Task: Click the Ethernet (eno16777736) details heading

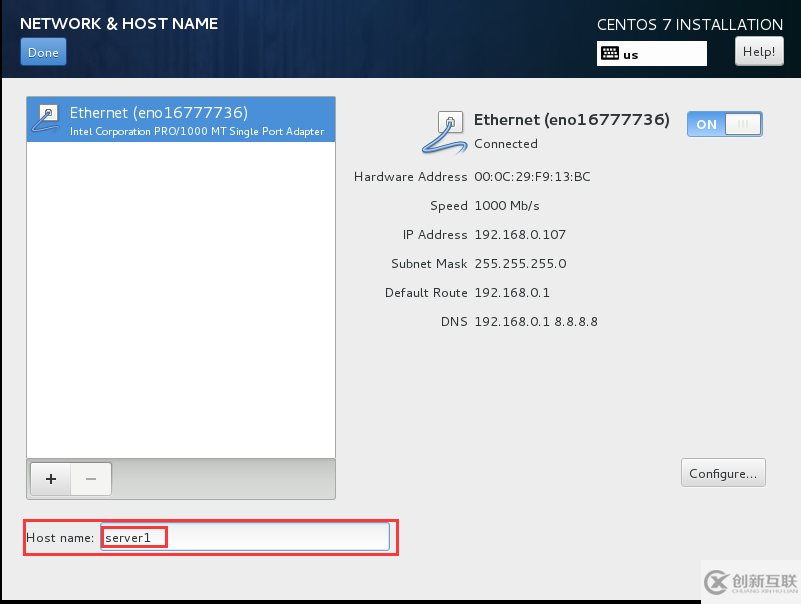Action: (x=572, y=120)
